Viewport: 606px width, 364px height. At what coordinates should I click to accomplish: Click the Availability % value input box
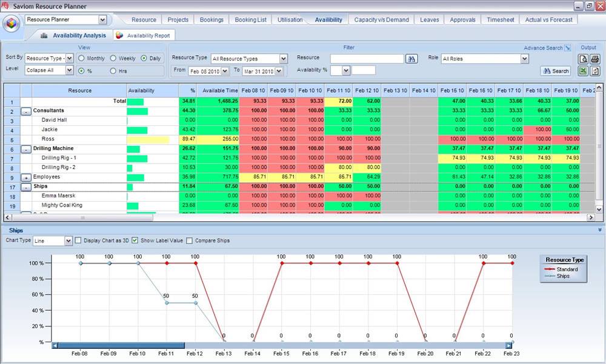pos(364,70)
